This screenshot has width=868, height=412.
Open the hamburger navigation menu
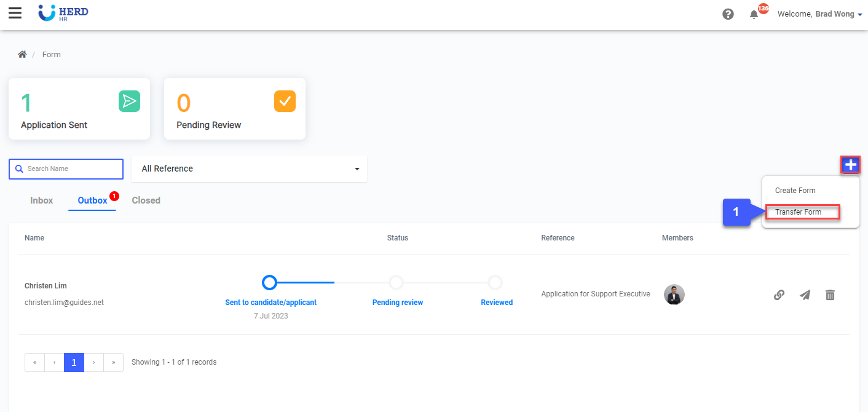(x=15, y=14)
